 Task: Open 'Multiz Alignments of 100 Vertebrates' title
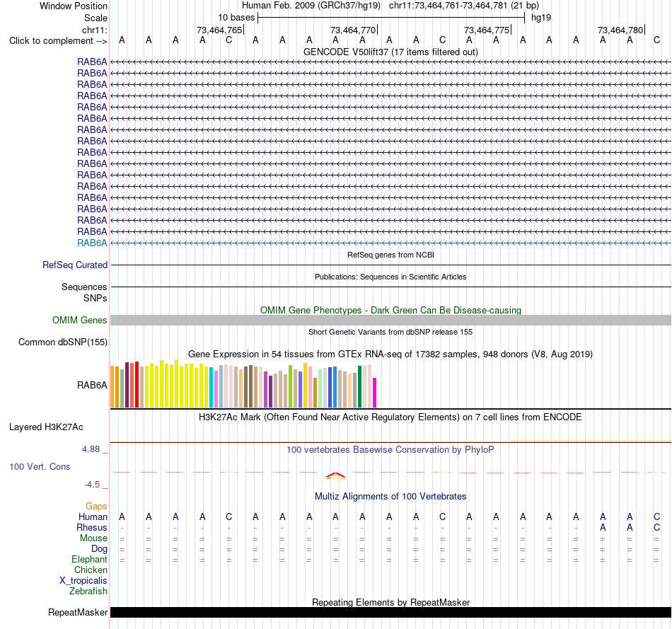pyautogui.click(x=390, y=497)
